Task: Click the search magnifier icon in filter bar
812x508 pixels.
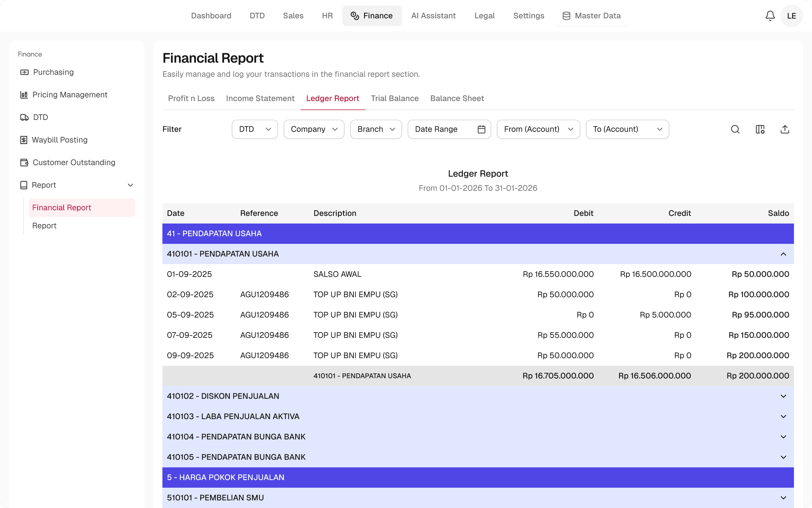Action: coord(735,129)
